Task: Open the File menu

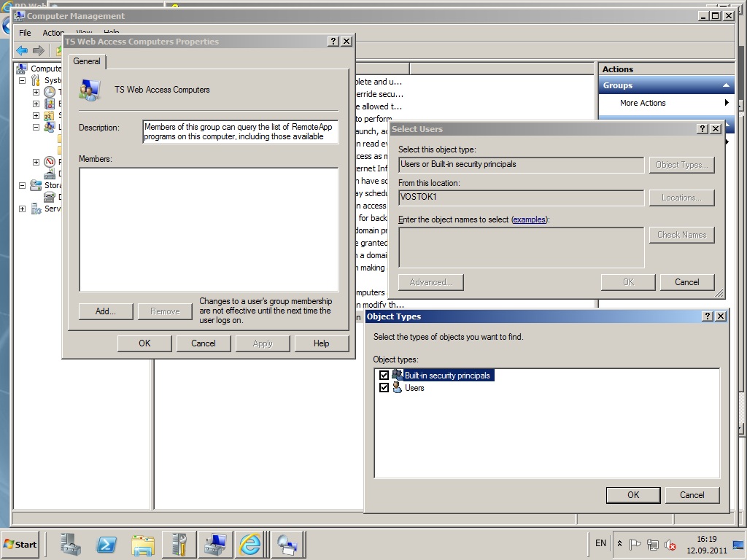Action: pos(25,33)
